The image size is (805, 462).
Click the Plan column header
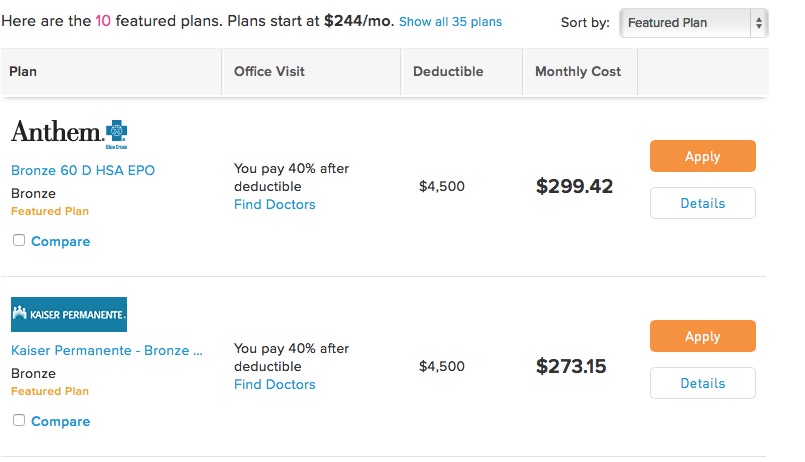23,71
